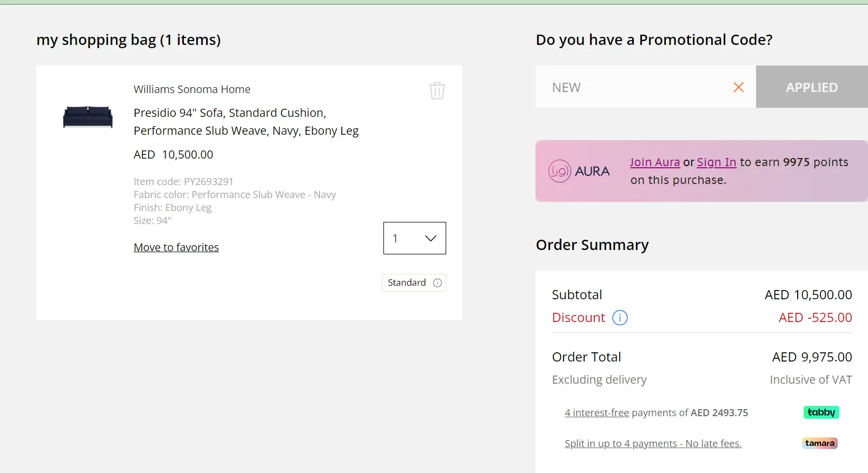The height and width of the screenshot is (473, 868).
Task: Open the Presidio 94" Sofa product title
Action: tap(246, 122)
